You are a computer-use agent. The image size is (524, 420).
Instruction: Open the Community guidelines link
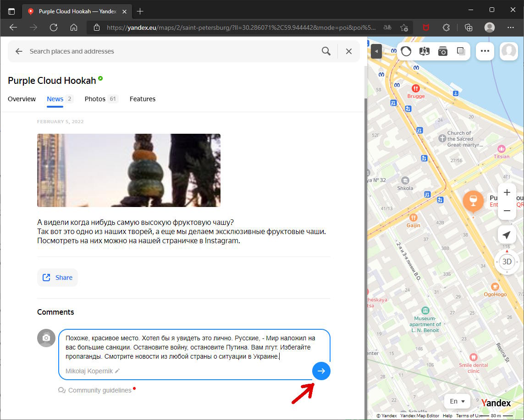(99, 390)
